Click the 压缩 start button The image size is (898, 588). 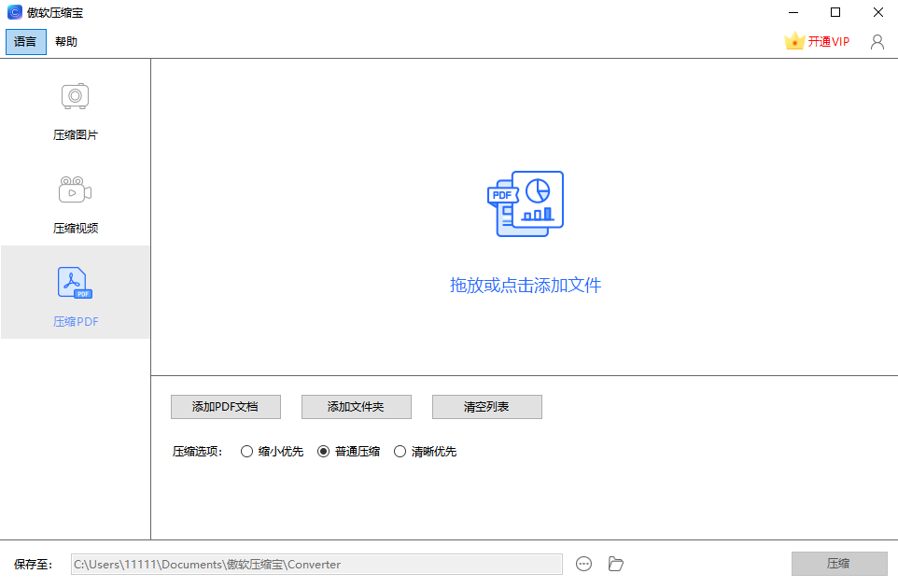[x=839, y=564]
